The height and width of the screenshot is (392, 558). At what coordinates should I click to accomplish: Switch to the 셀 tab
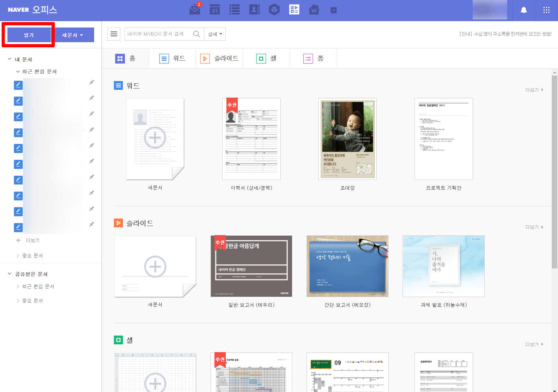pyautogui.click(x=266, y=58)
